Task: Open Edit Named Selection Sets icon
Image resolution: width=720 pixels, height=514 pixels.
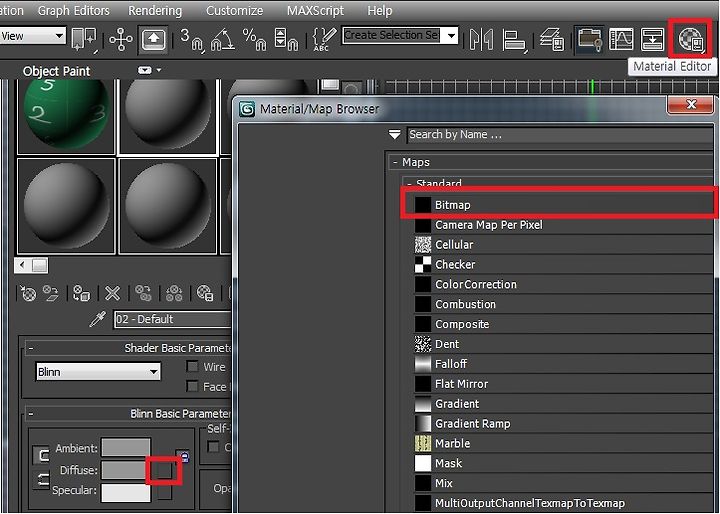Action: click(x=324, y=39)
